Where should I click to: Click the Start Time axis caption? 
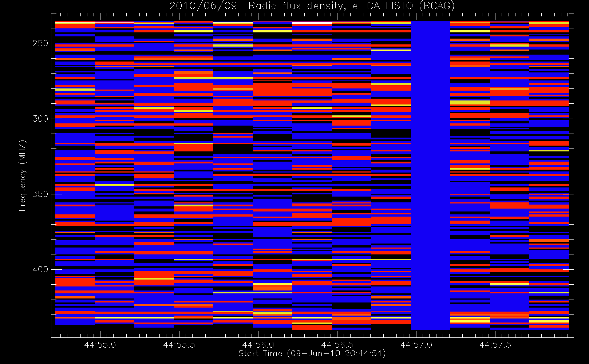tap(312, 353)
